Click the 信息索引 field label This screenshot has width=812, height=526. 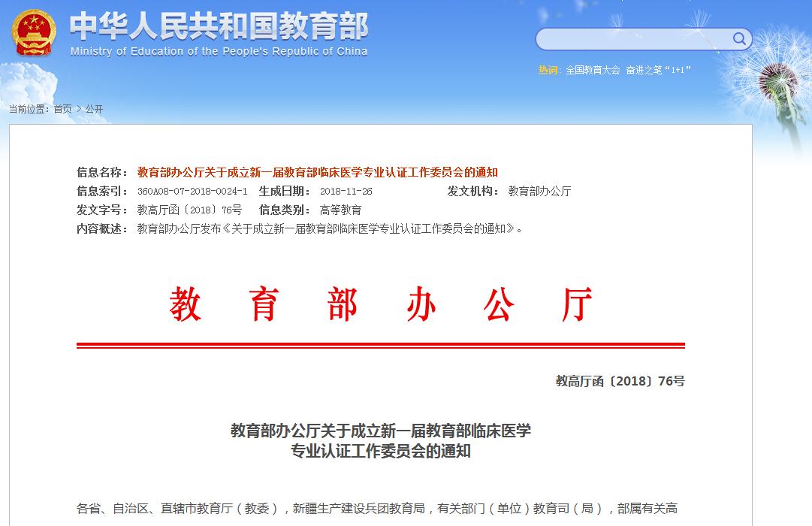(x=102, y=191)
